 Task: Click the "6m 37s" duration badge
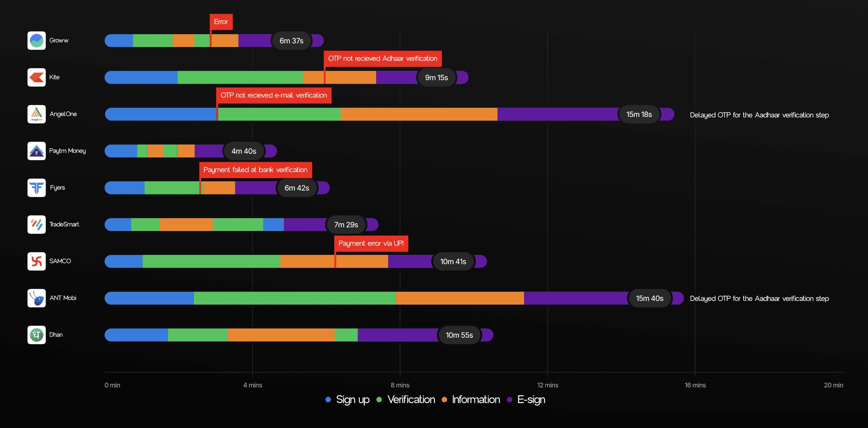pyautogui.click(x=291, y=40)
